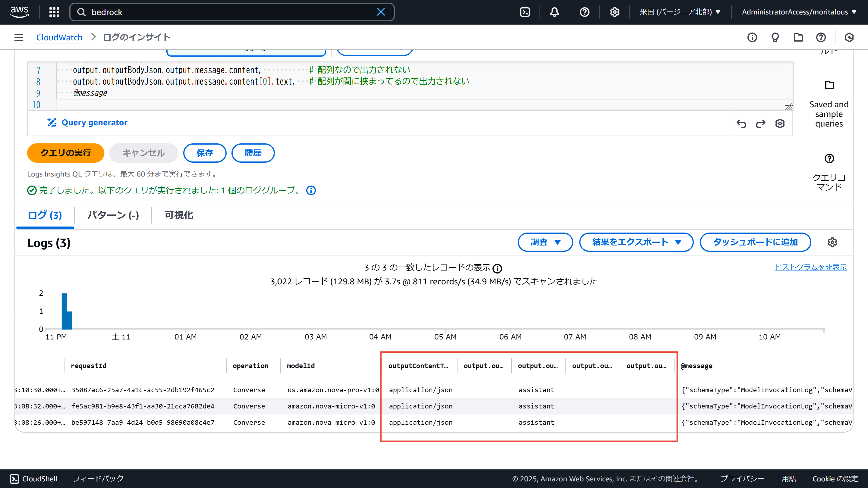Image resolution: width=868 pixels, height=488 pixels.
Task: Open CloudShell from the top bar
Action: pos(525,12)
